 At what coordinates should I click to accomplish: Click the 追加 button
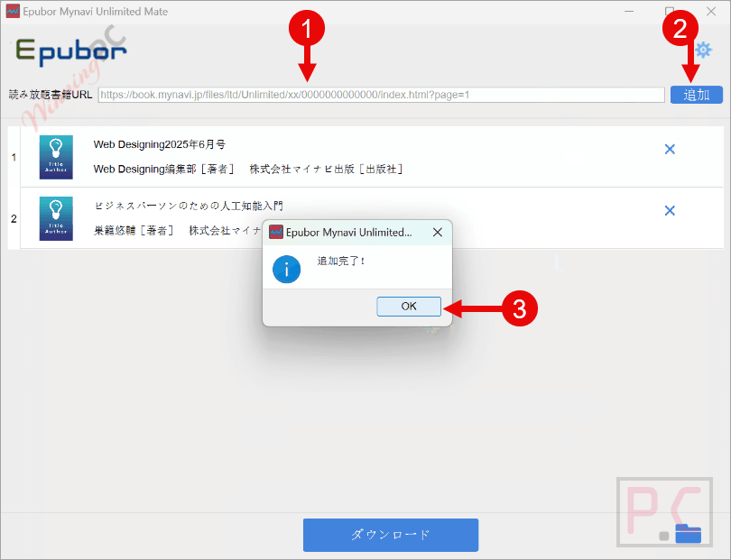[697, 95]
